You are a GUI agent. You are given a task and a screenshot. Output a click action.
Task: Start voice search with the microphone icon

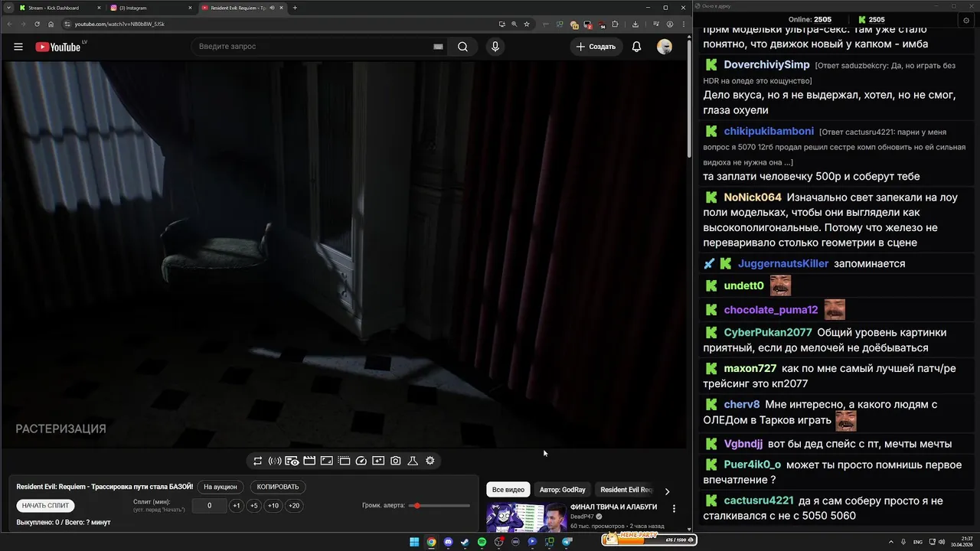pyautogui.click(x=495, y=47)
